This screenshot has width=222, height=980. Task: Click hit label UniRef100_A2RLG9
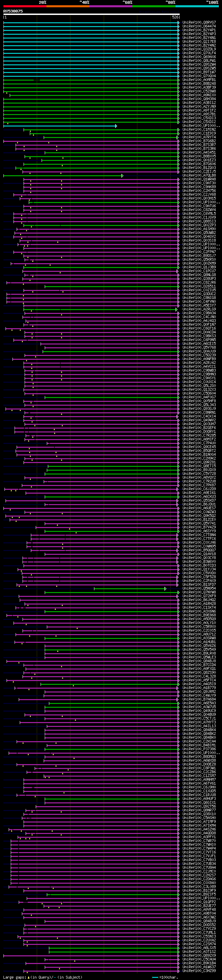tap(199, 309)
